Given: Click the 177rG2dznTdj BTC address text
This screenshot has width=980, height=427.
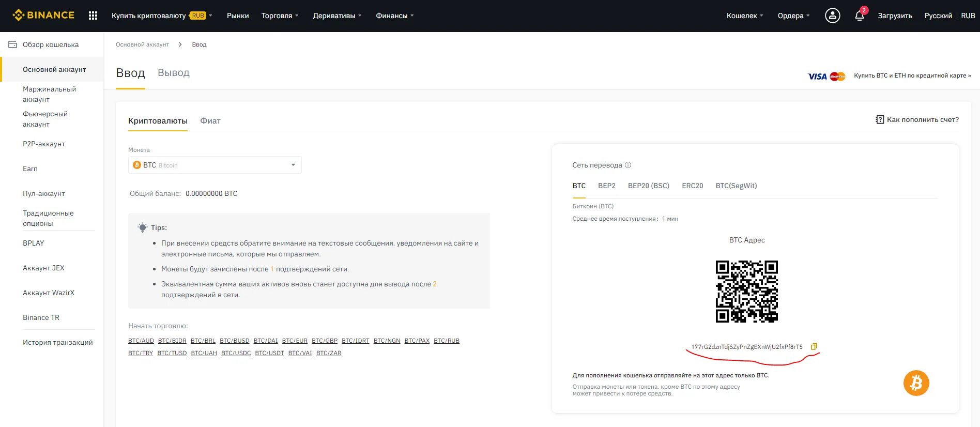Looking at the screenshot, I should point(747,347).
